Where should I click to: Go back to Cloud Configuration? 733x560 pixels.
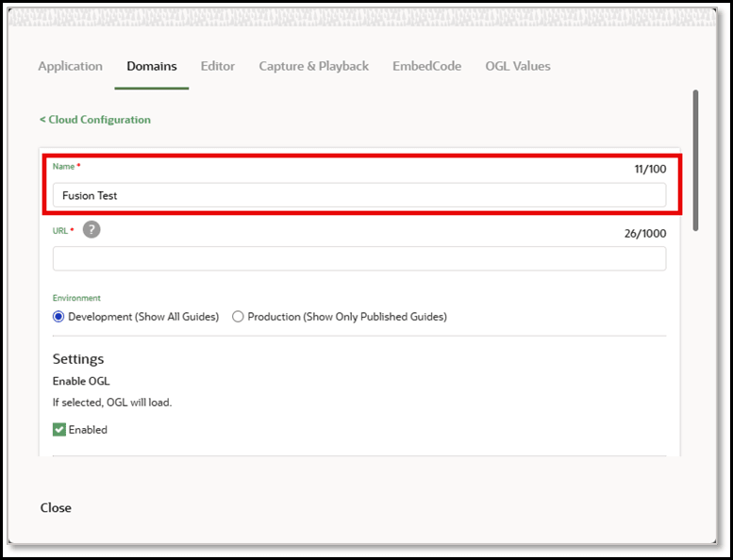(95, 120)
